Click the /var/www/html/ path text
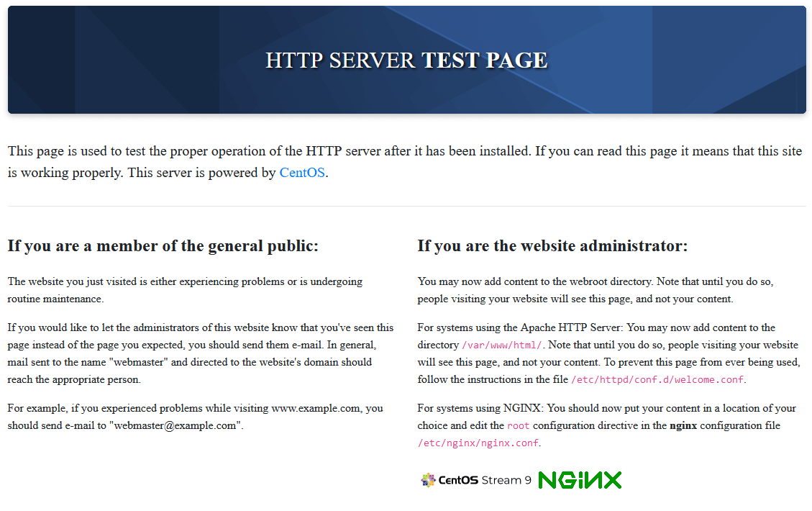This screenshot has width=812, height=511. pyautogui.click(x=502, y=345)
